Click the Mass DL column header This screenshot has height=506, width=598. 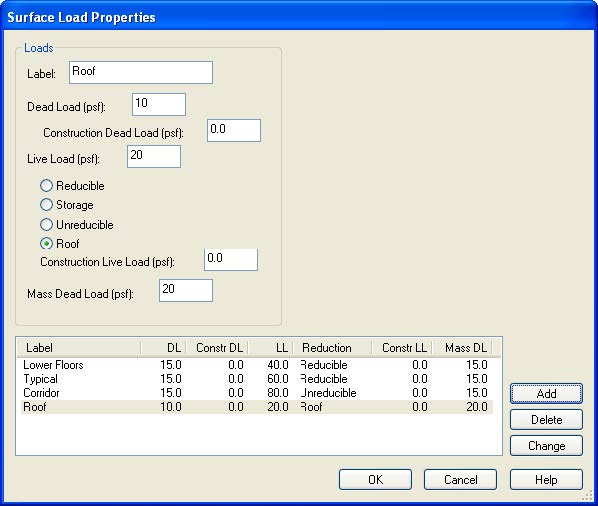462,348
